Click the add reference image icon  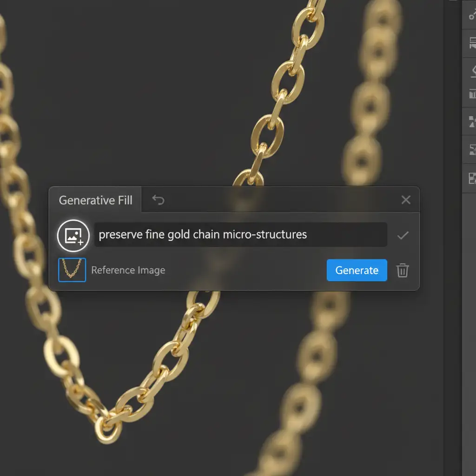pos(73,236)
